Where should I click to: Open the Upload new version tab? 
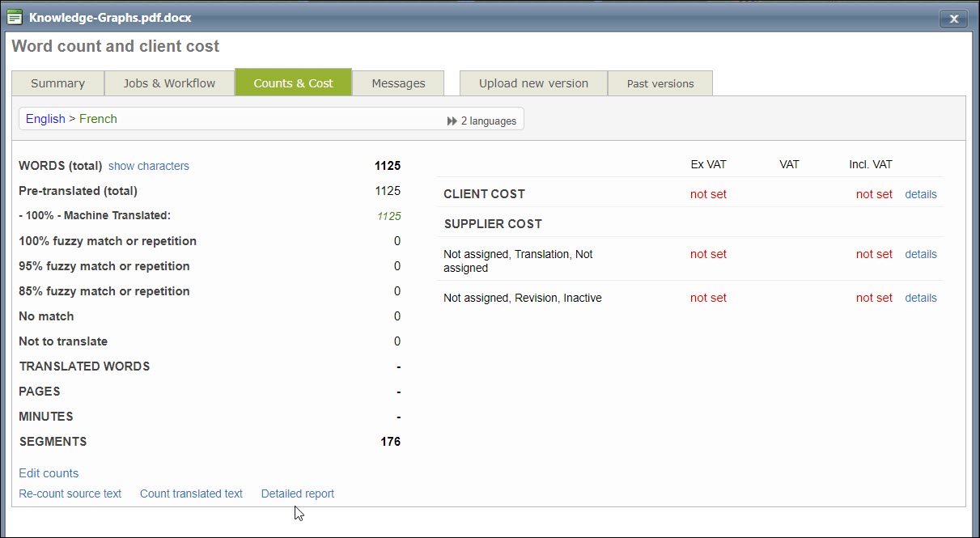[x=533, y=83]
